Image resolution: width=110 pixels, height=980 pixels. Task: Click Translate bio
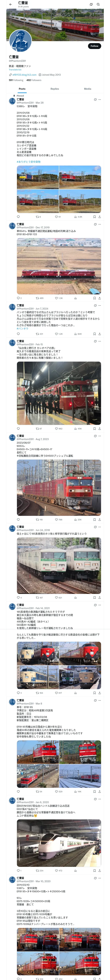pos(15,70)
